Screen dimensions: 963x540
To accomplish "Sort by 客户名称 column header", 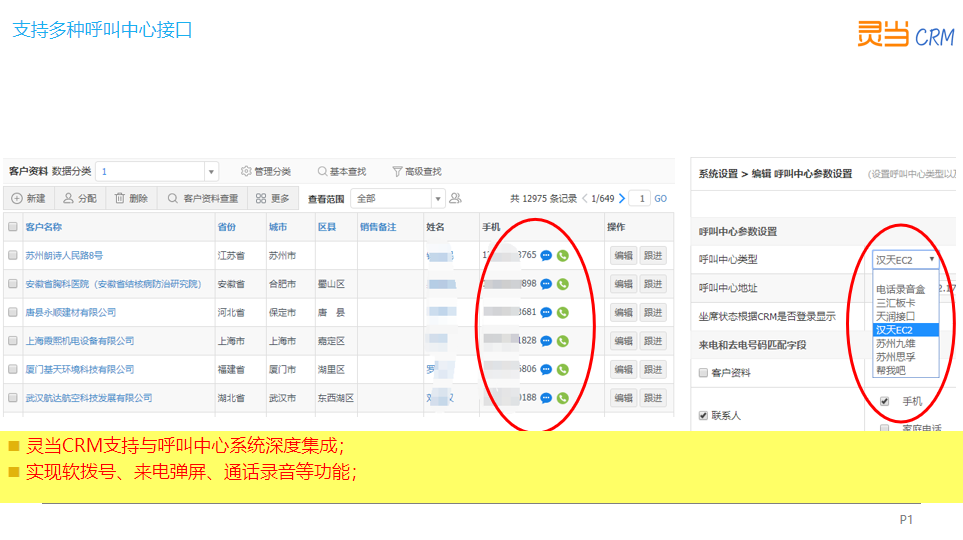I will click(44, 227).
